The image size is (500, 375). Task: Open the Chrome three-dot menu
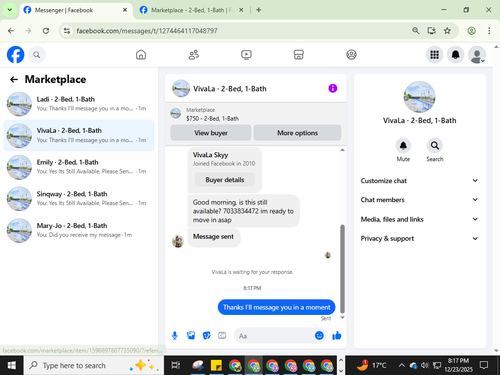point(489,31)
